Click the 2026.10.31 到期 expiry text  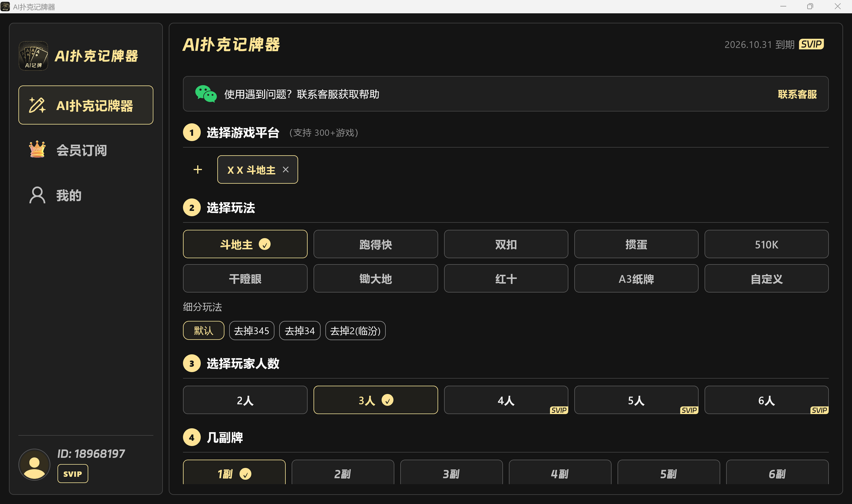click(759, 44)
